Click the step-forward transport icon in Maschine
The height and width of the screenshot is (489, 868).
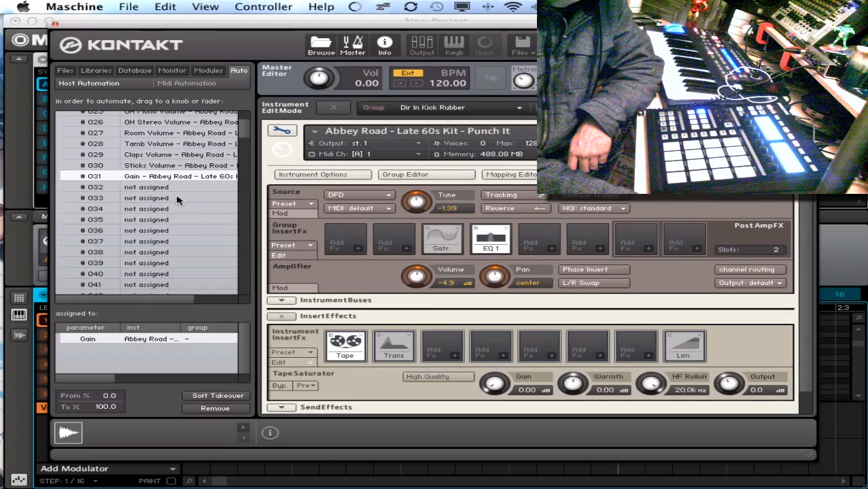point(19,335)
